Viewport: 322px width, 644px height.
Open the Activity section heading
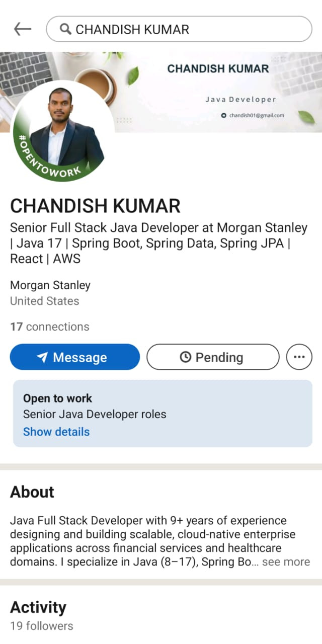tap(38, 607)
